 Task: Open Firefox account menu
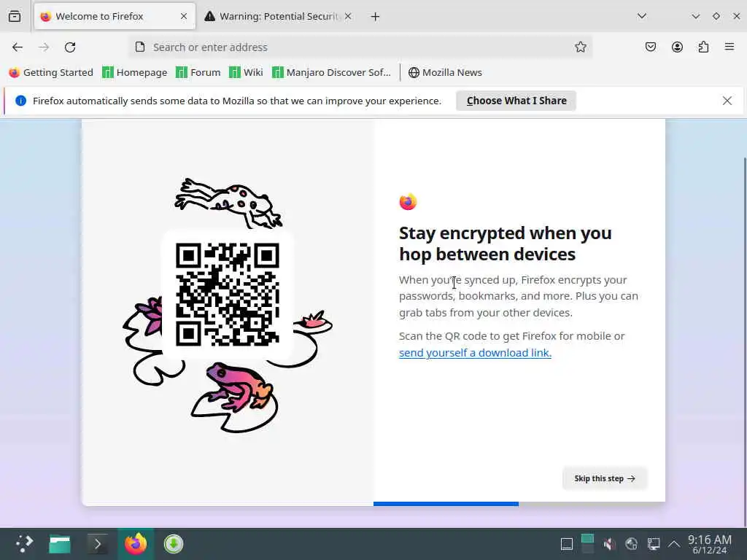pos(677,47)
